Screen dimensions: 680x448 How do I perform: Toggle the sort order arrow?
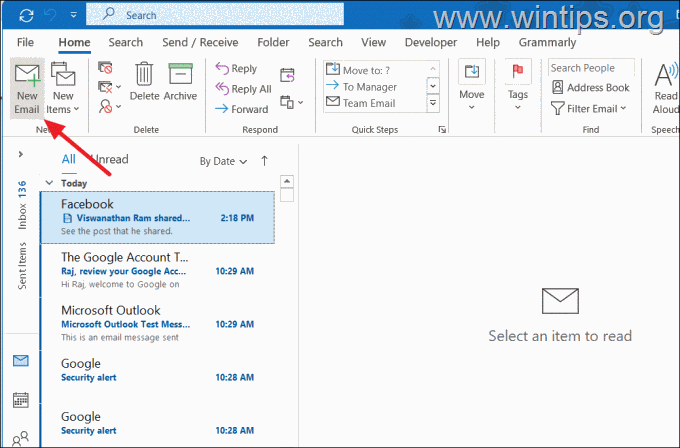coord(265,161)
